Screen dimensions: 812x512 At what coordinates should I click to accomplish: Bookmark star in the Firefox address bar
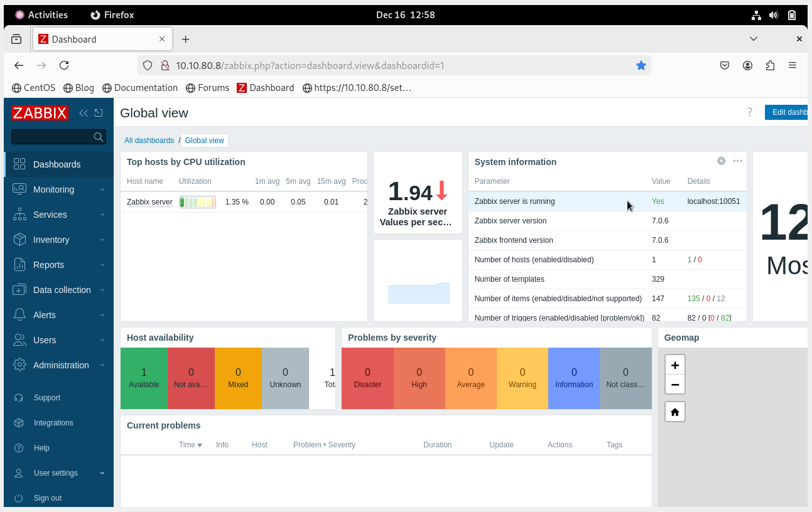tap(641, 65)
